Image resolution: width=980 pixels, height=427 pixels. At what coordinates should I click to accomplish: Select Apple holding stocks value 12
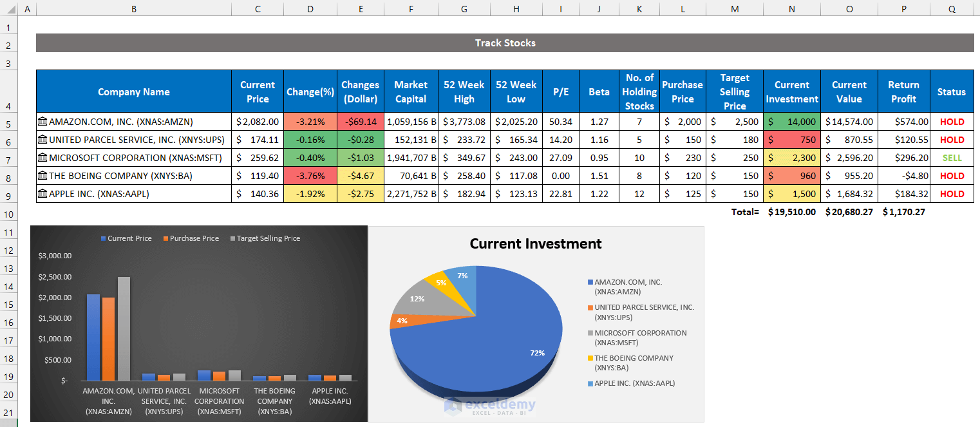[639, 194]
